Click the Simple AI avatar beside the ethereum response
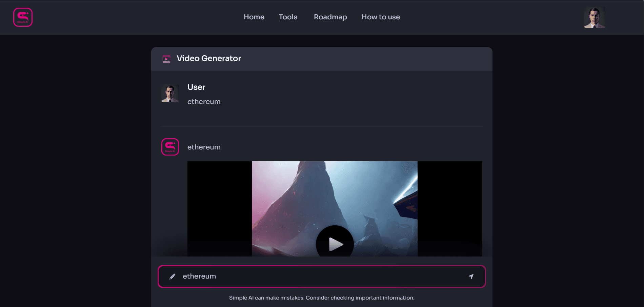Image resolution: width=644 pixels, height=307 pixels. [x=170, y=147]
